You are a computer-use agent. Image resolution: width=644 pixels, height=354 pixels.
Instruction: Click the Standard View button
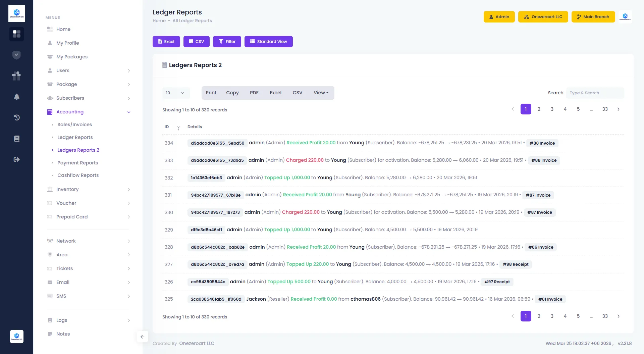click(x=268, y=41)
